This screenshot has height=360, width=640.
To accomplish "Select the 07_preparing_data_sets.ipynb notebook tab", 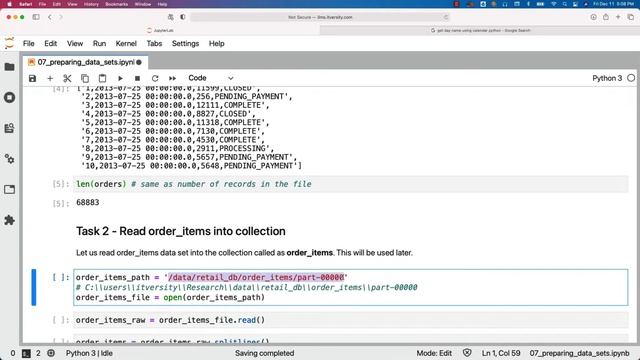I will pos(85,62).
